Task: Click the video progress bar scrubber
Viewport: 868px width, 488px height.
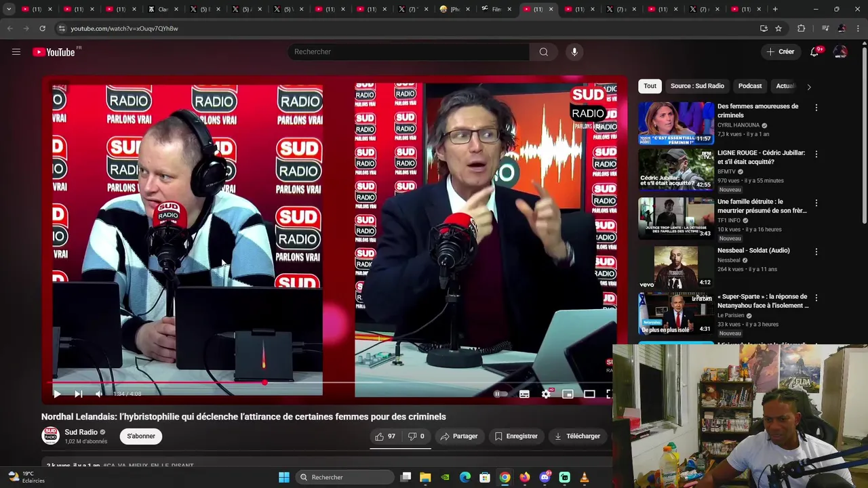Action: tap(264, 383)
